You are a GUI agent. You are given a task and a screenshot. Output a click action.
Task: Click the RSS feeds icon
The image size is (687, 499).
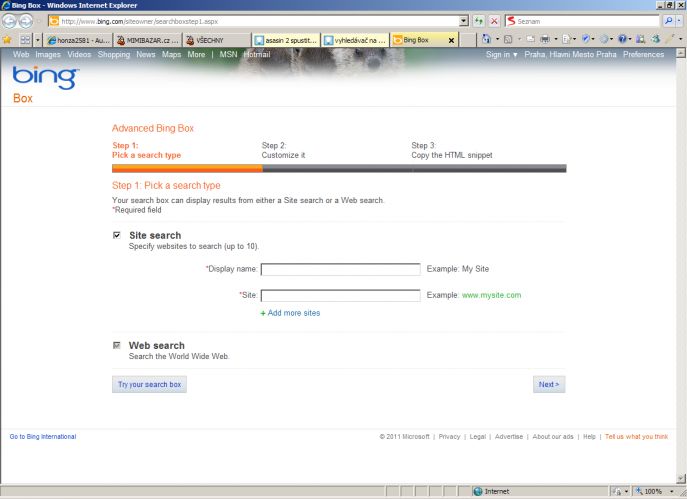pyautogui.click(x=508, y=39)
